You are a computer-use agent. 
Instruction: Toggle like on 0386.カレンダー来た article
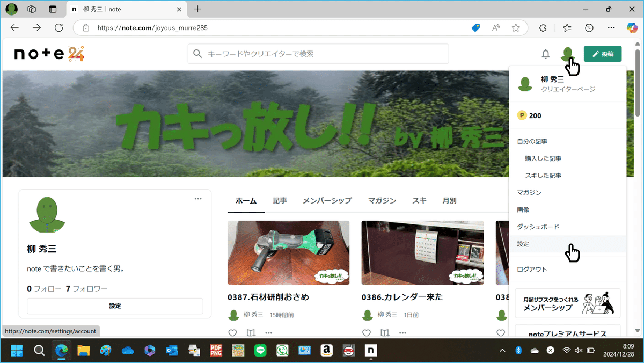tap(367, 333)
